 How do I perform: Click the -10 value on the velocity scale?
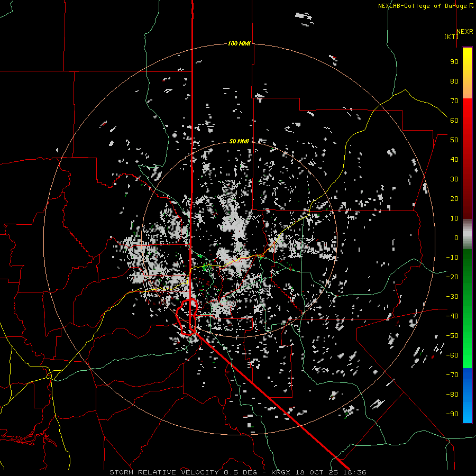pyautogui.click(x=452, y=258)
